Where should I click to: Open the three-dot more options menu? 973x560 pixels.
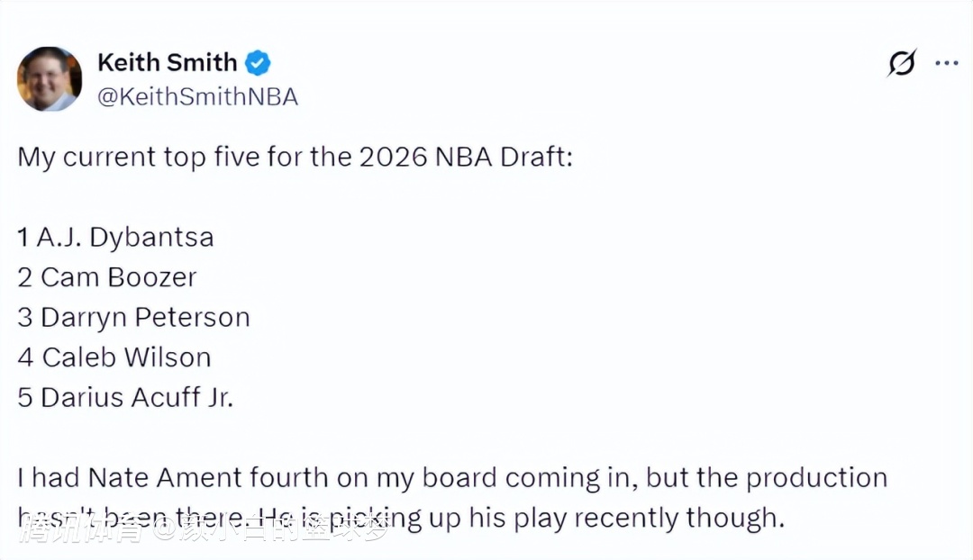[947, 63]
